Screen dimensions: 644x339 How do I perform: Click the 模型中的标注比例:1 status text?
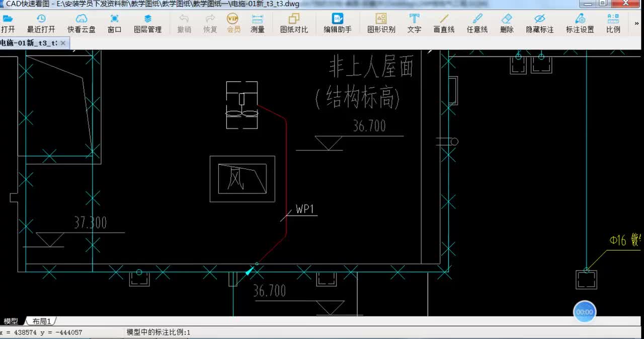coord(158,332)
